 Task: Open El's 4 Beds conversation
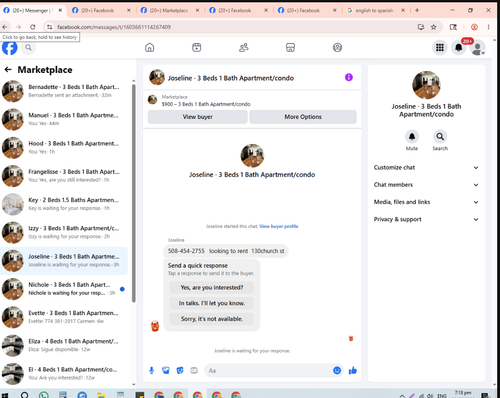pyautogui.click(x=64, y=373)
